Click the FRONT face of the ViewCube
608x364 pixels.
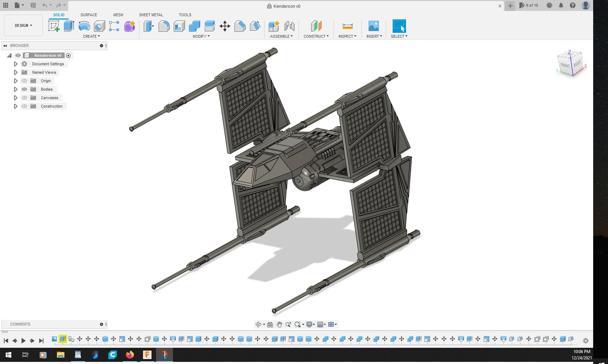coord(565,65)
